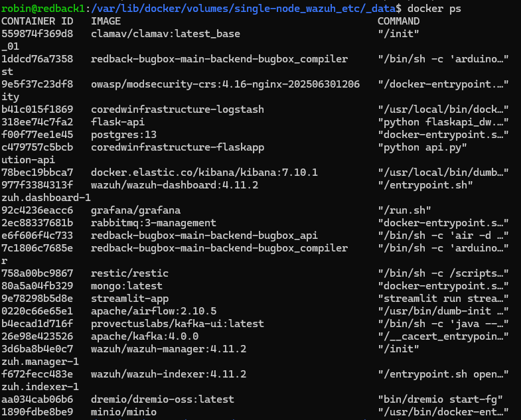Select image provectuslabs/kafka-ui:latest
Viewport: 521px width, 420px height.
coord(177,324)
